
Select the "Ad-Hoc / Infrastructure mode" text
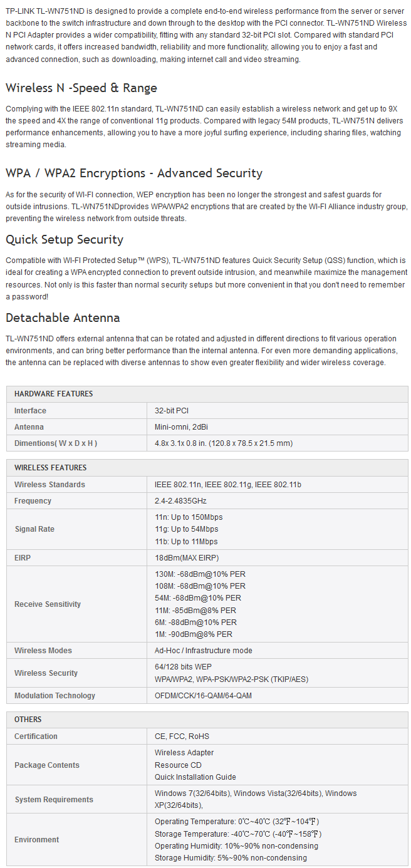204,651
